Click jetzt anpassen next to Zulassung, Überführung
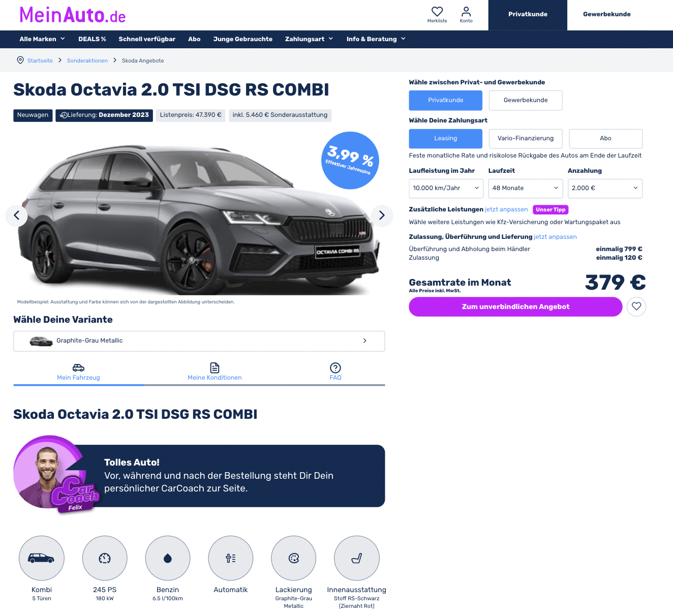 [x=555, y=237]
